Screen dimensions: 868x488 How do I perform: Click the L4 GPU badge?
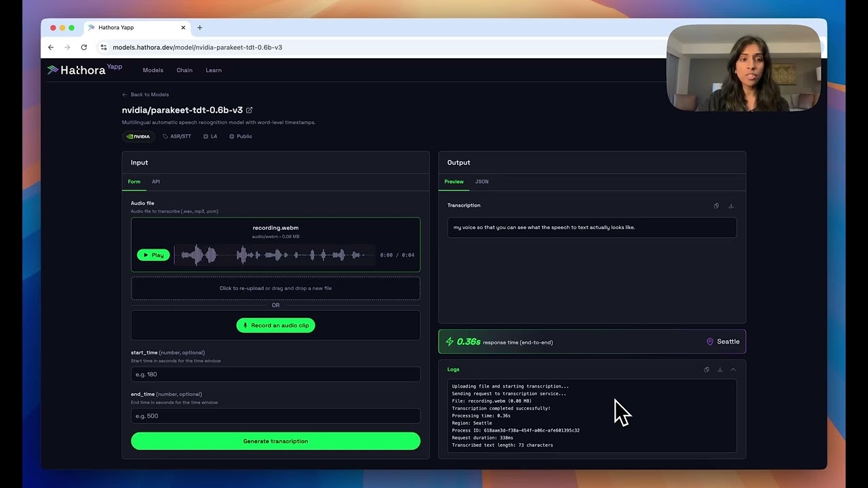tap(210, 136)
